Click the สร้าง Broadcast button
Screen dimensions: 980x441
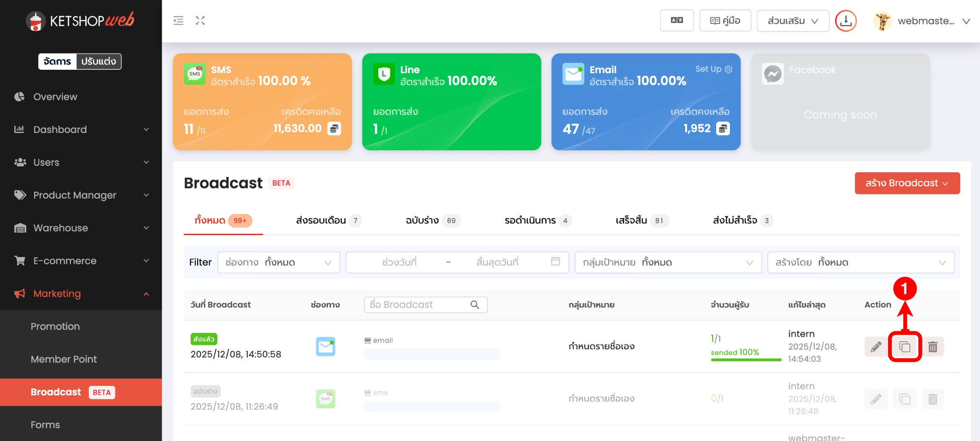pos(907,183)
